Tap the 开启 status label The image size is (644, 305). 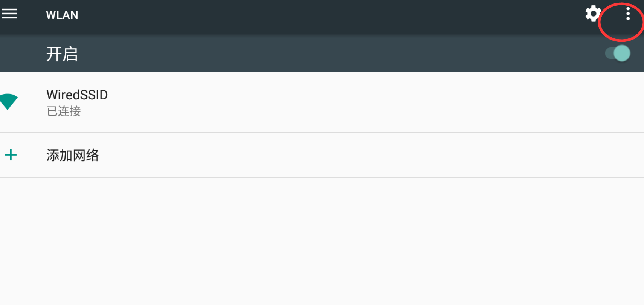62,54
